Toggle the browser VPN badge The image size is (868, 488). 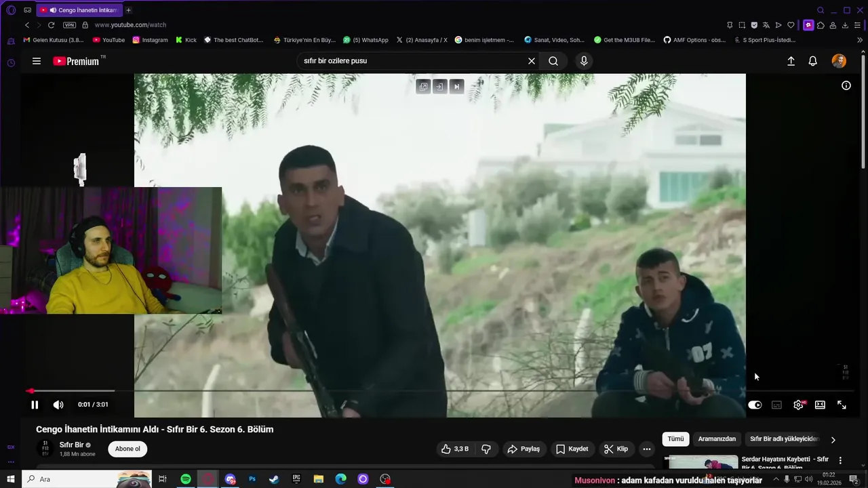tap(69, 25)
